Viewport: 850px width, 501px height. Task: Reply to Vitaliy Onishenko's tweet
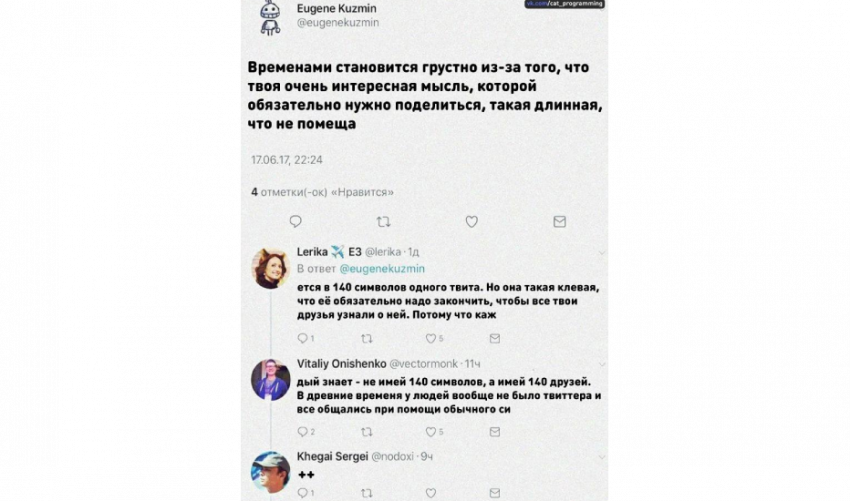coord(302,432)
